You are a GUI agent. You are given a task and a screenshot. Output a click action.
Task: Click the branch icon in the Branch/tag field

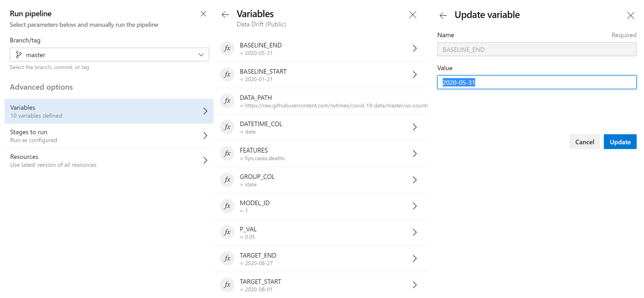tap(19, 55)
